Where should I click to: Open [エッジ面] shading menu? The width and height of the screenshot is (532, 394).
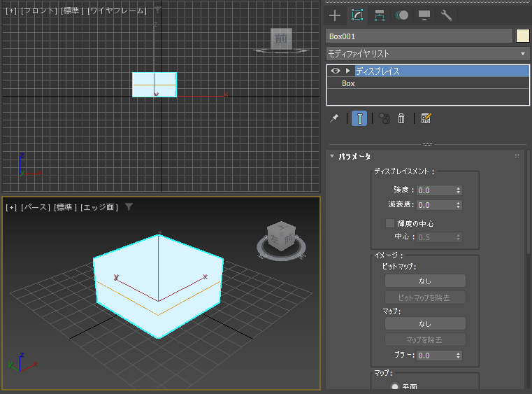[99, 207]
